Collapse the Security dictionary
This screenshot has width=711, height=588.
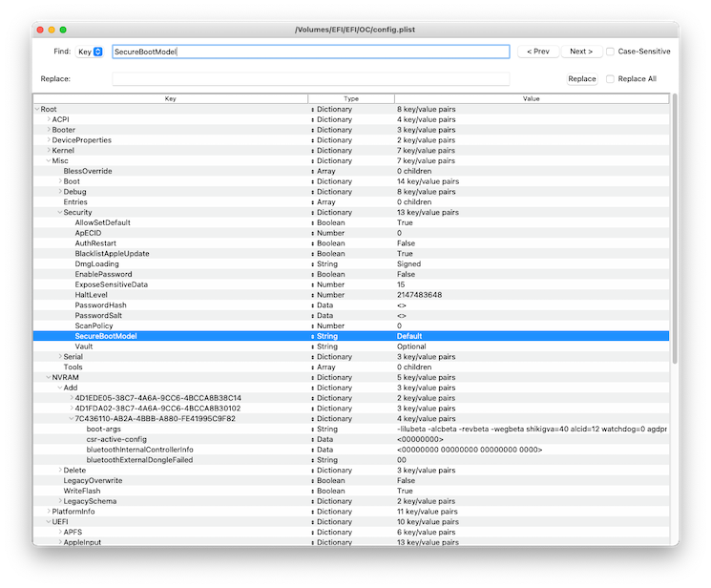tap(60, 212)
